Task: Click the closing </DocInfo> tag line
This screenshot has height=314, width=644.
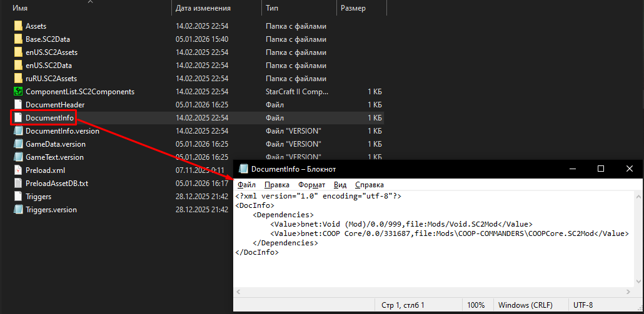Action: click(x=257, y=253)
